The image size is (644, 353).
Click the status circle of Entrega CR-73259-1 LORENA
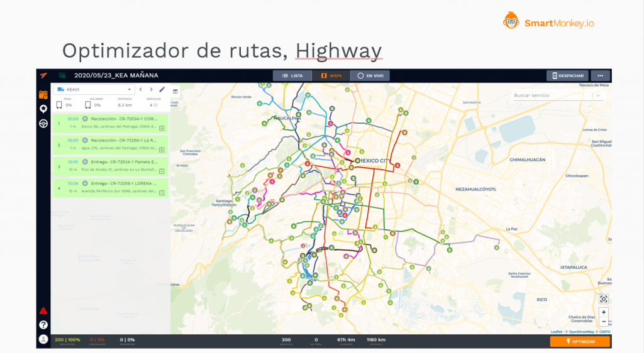pos(85,183)
